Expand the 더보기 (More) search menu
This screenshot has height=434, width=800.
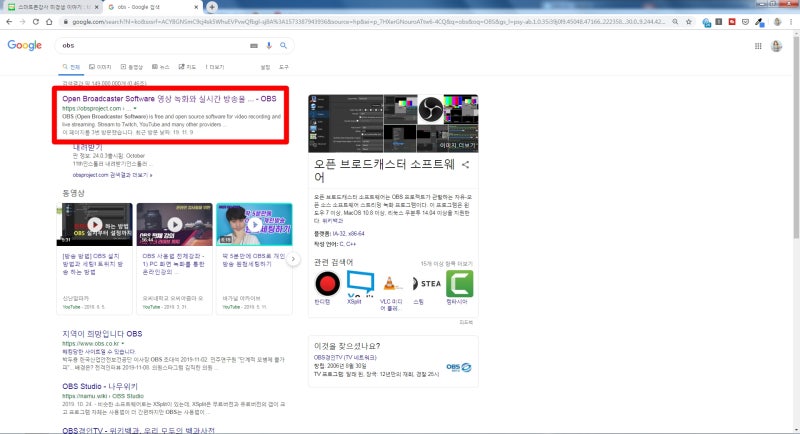point(215,67)
